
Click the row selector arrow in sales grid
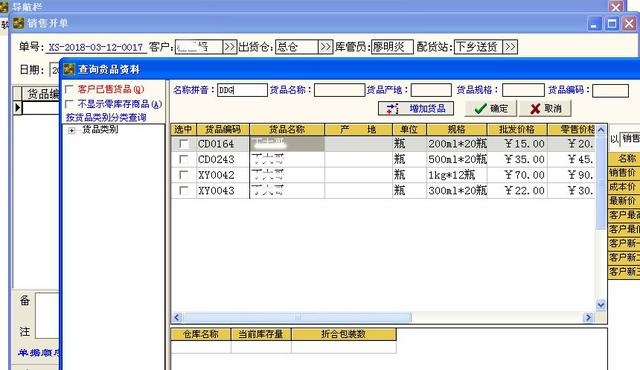18,108
